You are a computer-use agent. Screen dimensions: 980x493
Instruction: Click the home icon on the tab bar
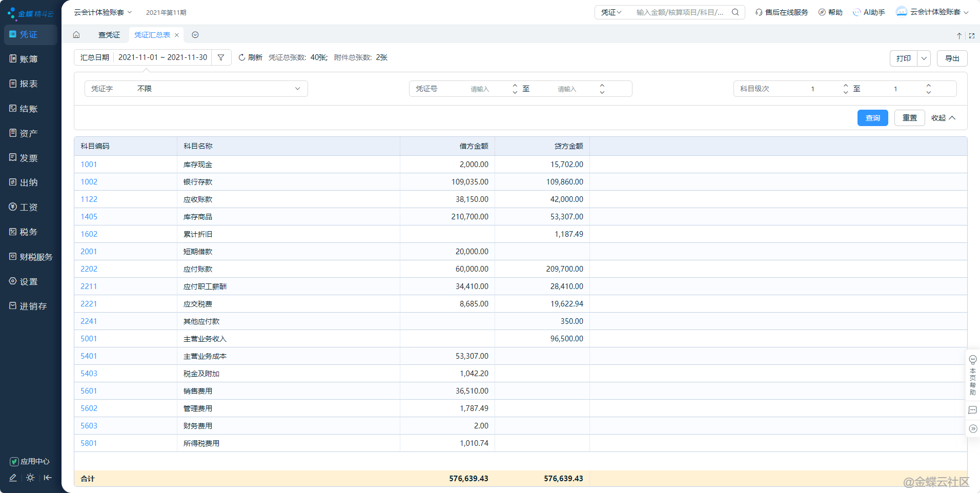pyautogui.click(x=76, y=35)
